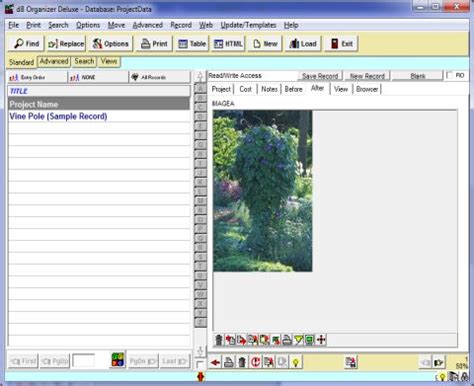
Task: Click the Replace toolbar button
Action: pos(66,44)
